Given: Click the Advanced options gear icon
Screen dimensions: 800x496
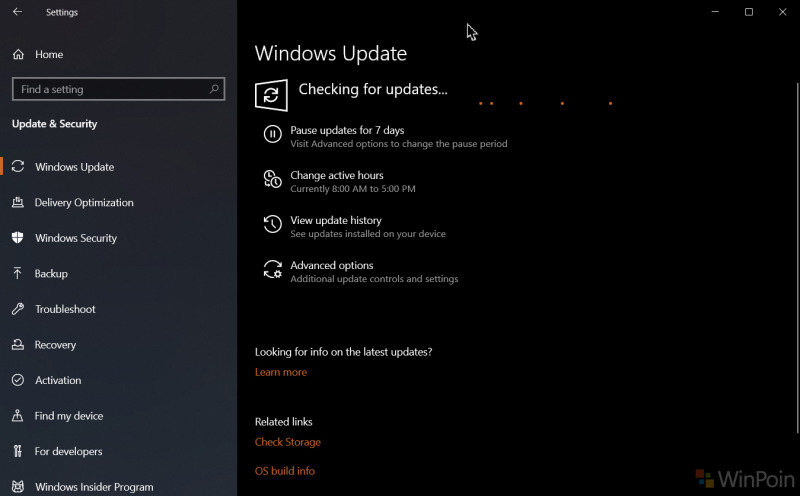Looking at the screenshot, I should [x=272, y=269].
